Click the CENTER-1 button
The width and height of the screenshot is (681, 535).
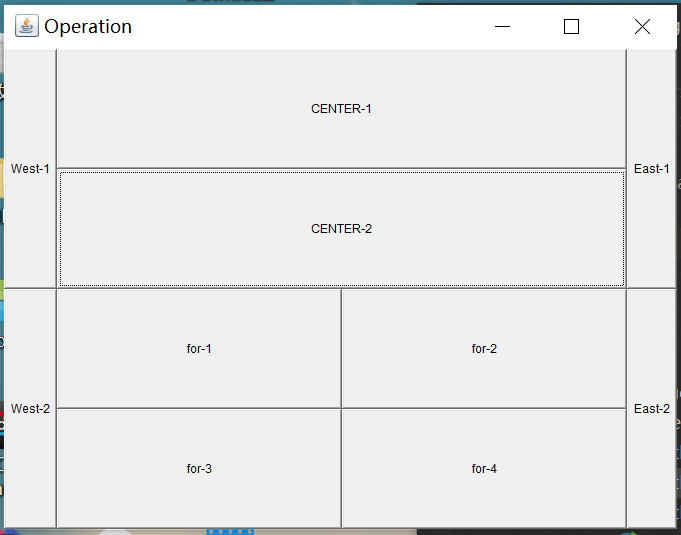tap(341, 109)
